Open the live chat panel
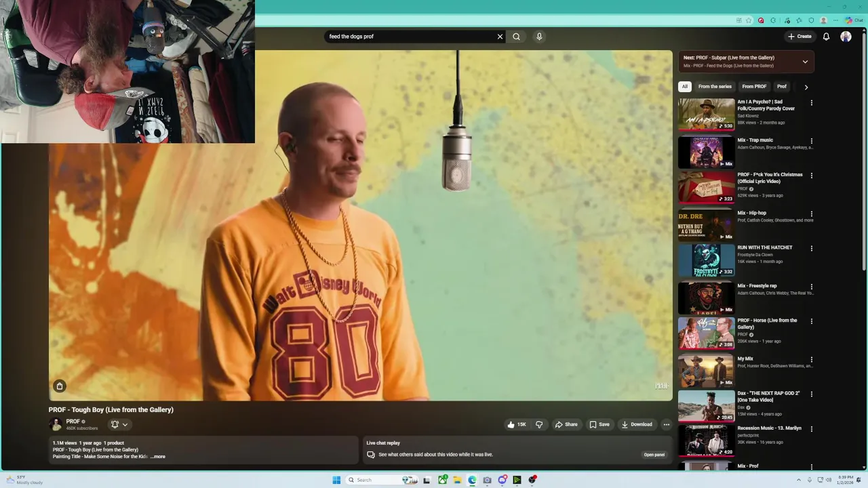The height and width of the screenshot is (488, 868). click(x=654, y=455)
